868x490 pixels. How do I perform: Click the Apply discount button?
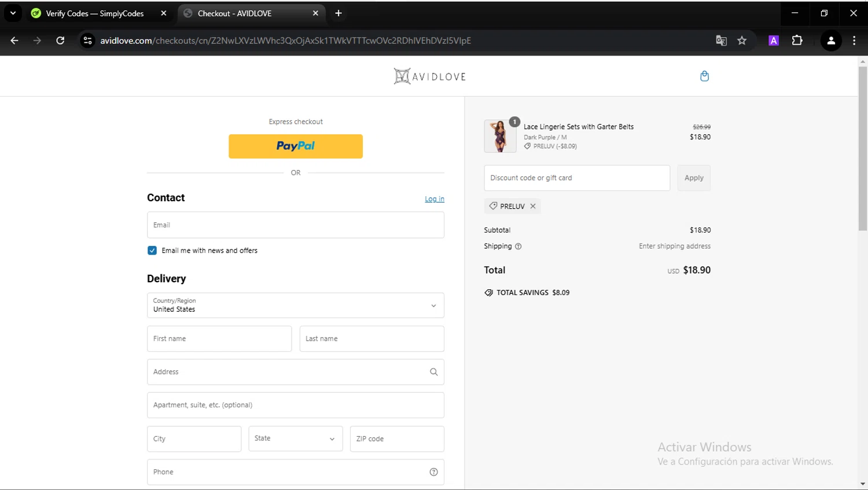tap(694, 178)
